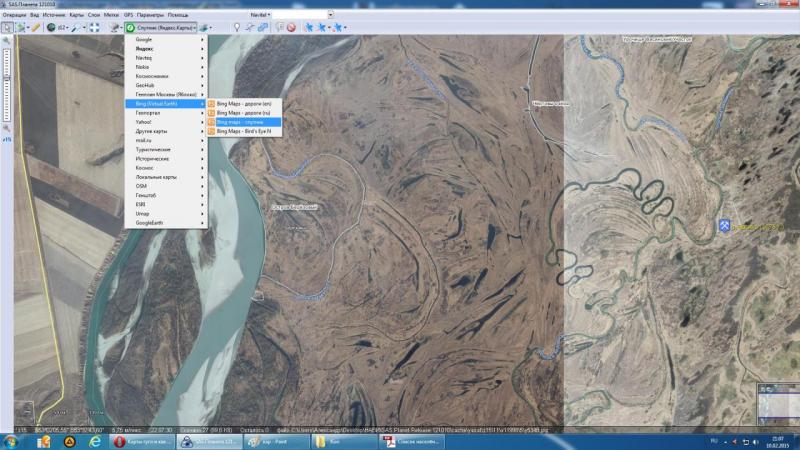The image size is (800, 450).
Task: Expand the Nokia submenu
Action: pos(166,67)
